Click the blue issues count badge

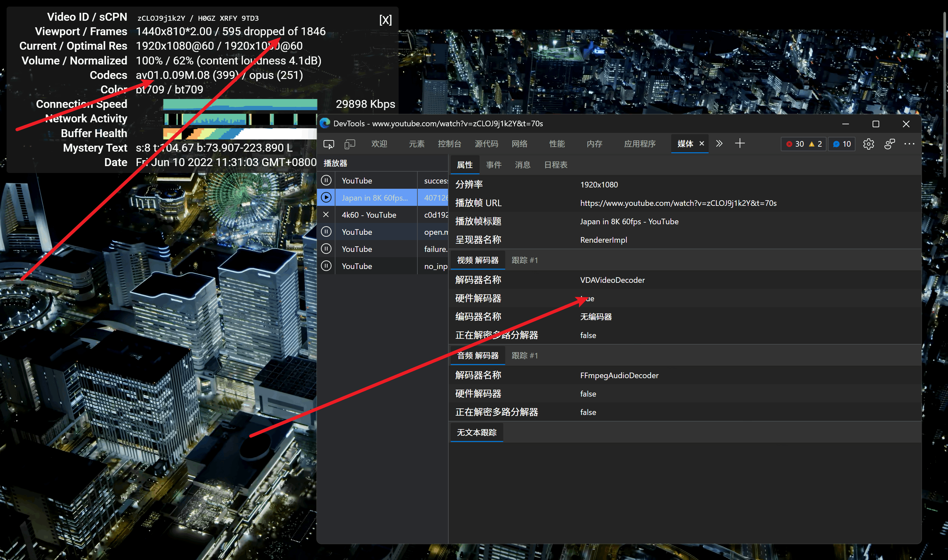(x=842, y=144)
